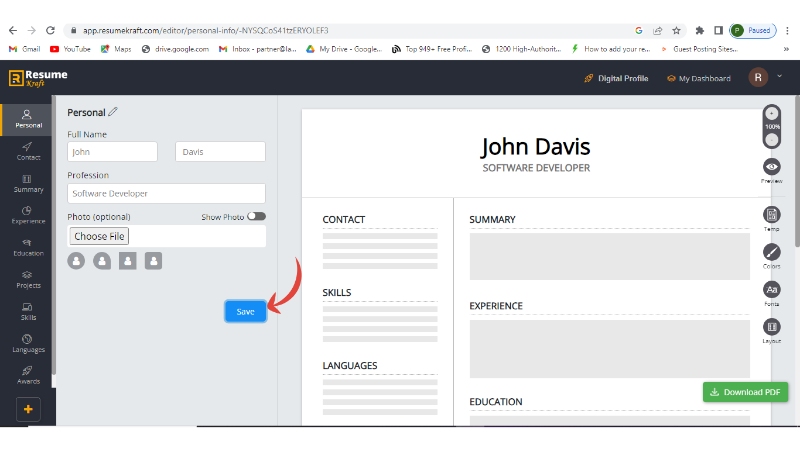Open the Template chooser icon
Image resolution: width=800 pixels, height=449 pixels.
click(x=771, y=215)
